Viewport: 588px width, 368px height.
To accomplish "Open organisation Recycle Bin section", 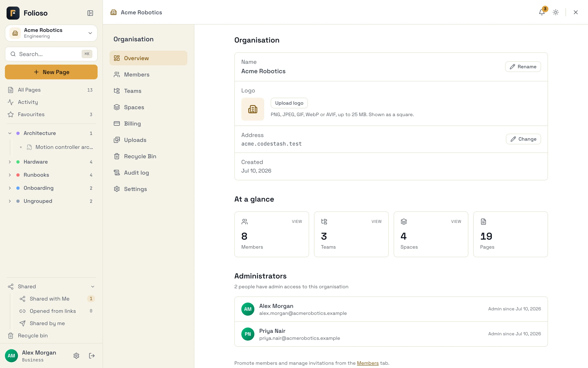I will point(148,156).
